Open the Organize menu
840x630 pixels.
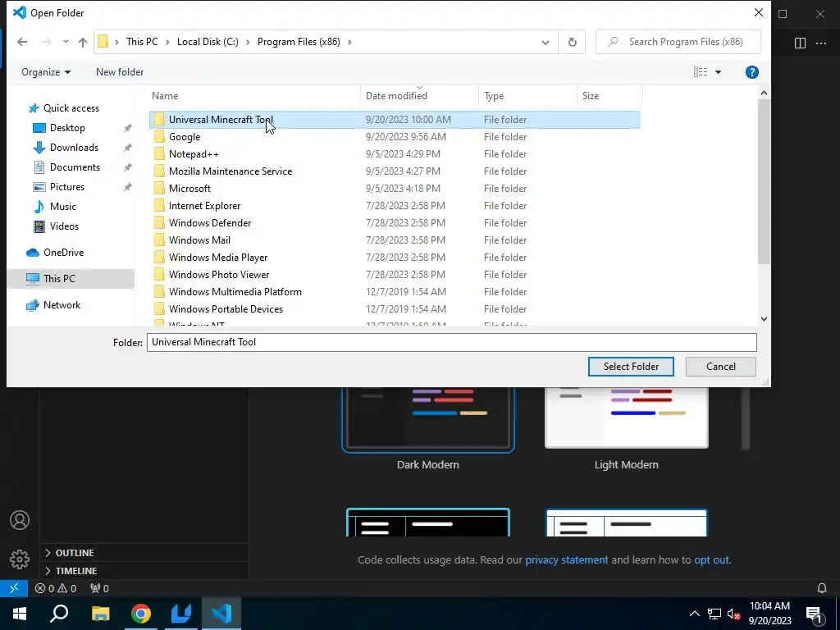click(x=46, y=72)
